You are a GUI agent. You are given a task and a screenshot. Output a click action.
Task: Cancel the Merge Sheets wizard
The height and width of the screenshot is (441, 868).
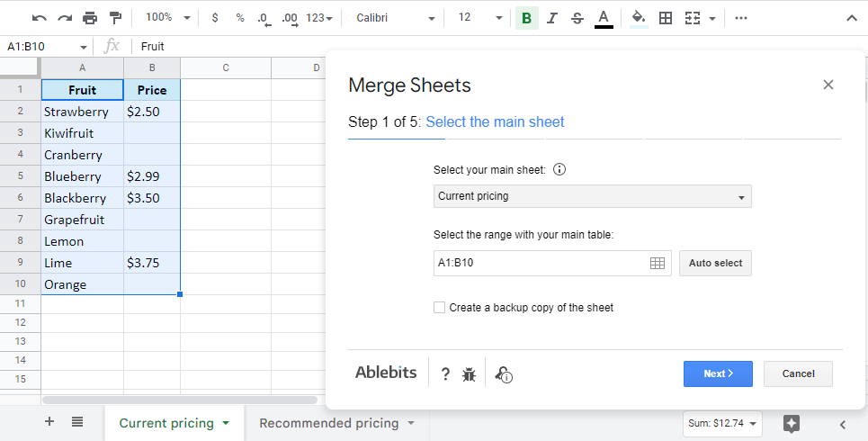point(798,374)
